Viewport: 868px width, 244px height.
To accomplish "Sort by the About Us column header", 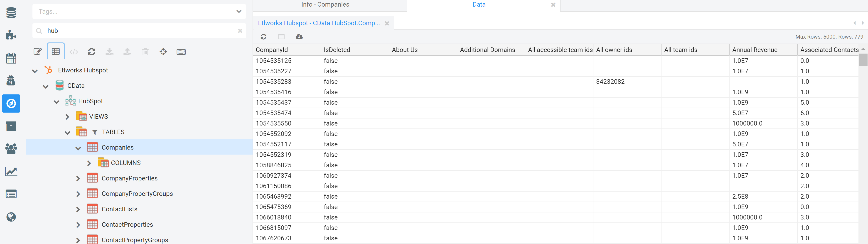I will coord(423,50).
